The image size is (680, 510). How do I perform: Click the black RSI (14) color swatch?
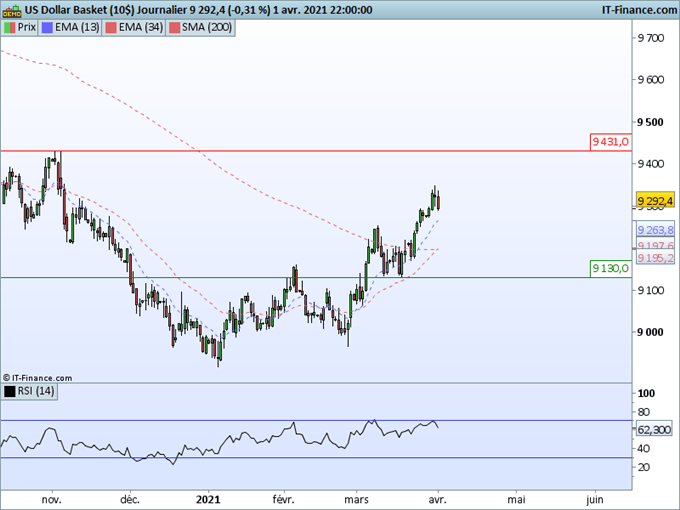(x=10, y=391)
